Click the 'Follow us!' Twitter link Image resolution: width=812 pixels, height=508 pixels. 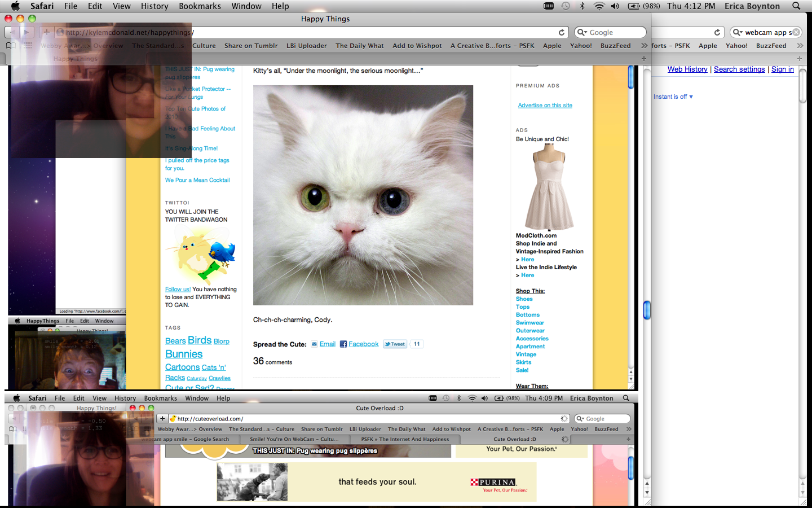click(x=178, y=289)
